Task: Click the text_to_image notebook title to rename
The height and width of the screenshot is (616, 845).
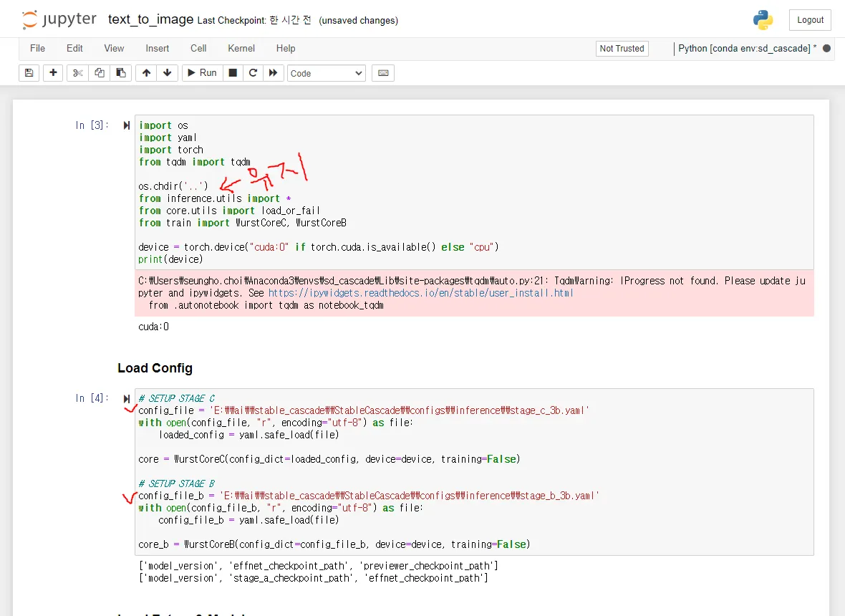Action: point(150,19)
